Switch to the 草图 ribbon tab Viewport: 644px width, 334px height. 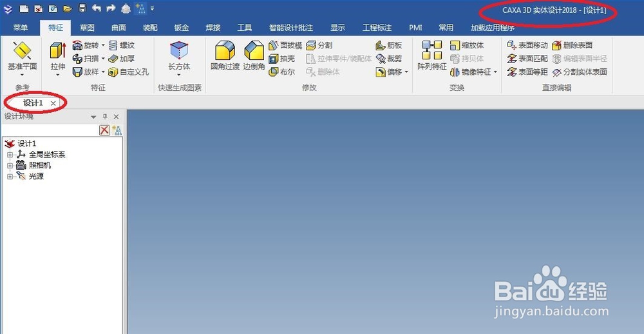(x=87, y=28)
